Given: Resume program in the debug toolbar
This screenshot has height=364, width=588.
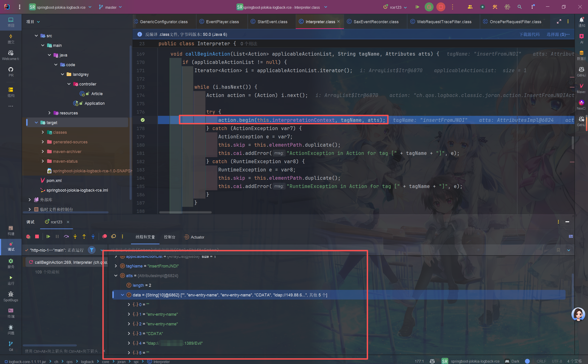Looking at the screenshot, I should coord(48,237).
